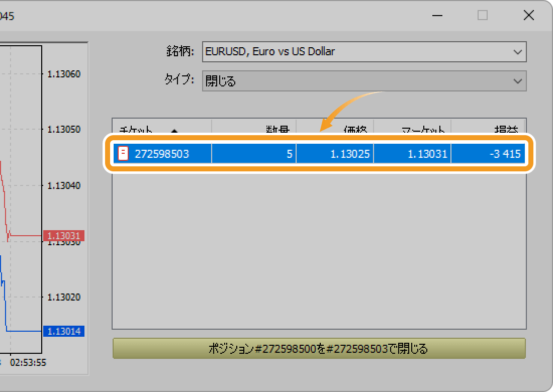Click the volume cell showing 5
This screenshot has height=392, width=553.
tap(254, 154)
